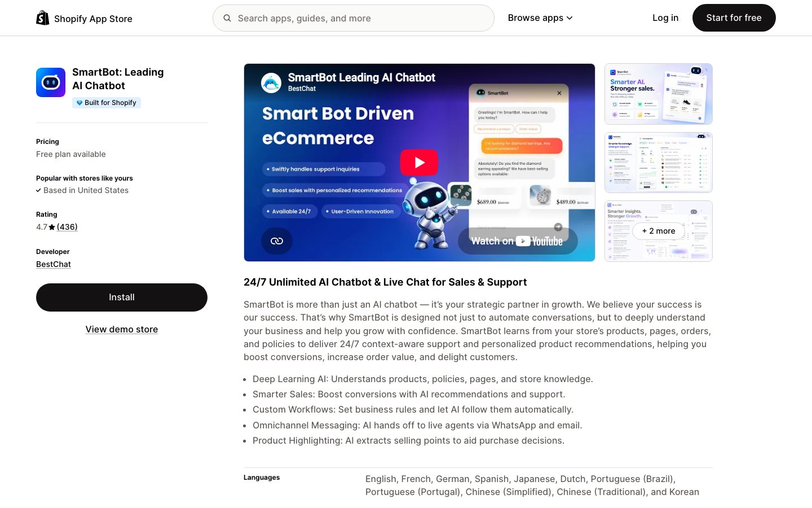Click BestChat channel avatar in video
812x508 pixels.
[x=271, y=82]
